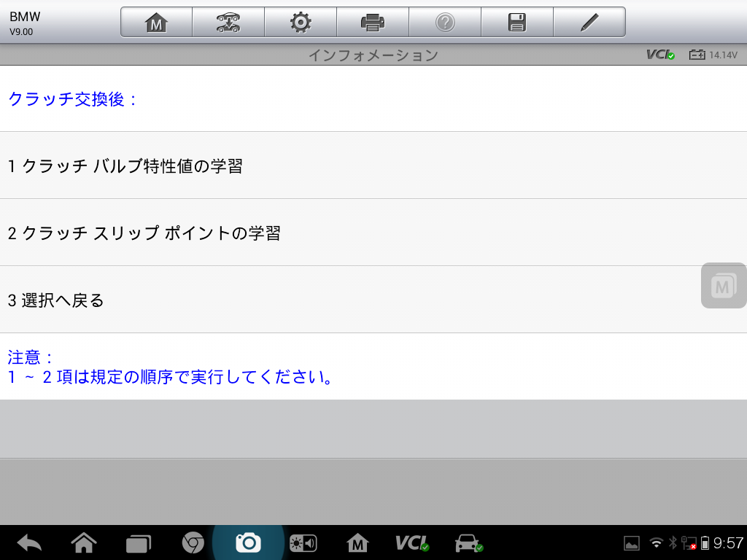
Task: Open the vehicle swap icon in toolbar
Action: click(228, 23)
